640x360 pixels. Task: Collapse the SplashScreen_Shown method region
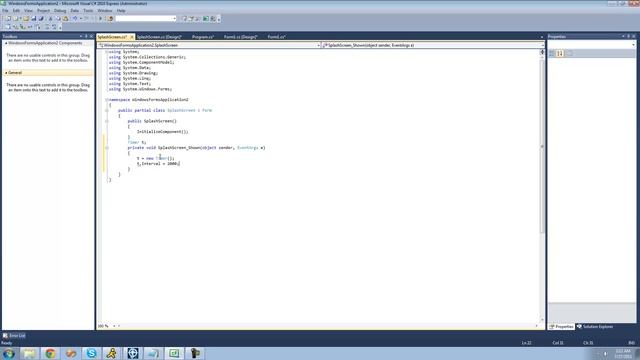(x=107, y=148)
